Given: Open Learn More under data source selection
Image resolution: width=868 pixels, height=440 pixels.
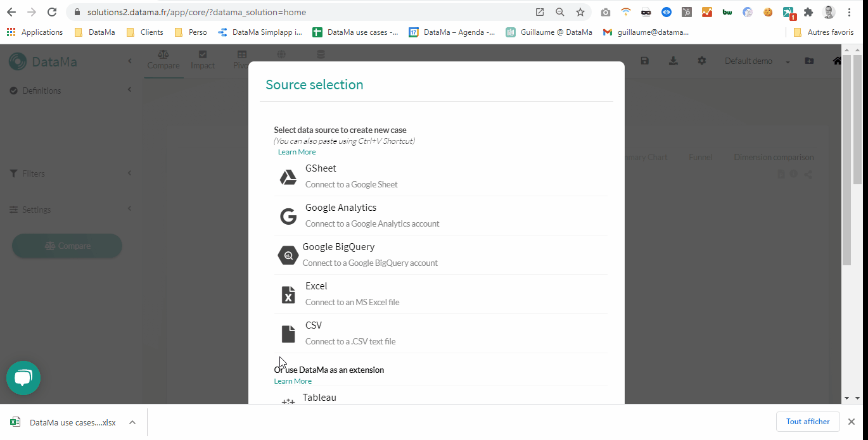Looking at the screenshot, I should point(297,152).
